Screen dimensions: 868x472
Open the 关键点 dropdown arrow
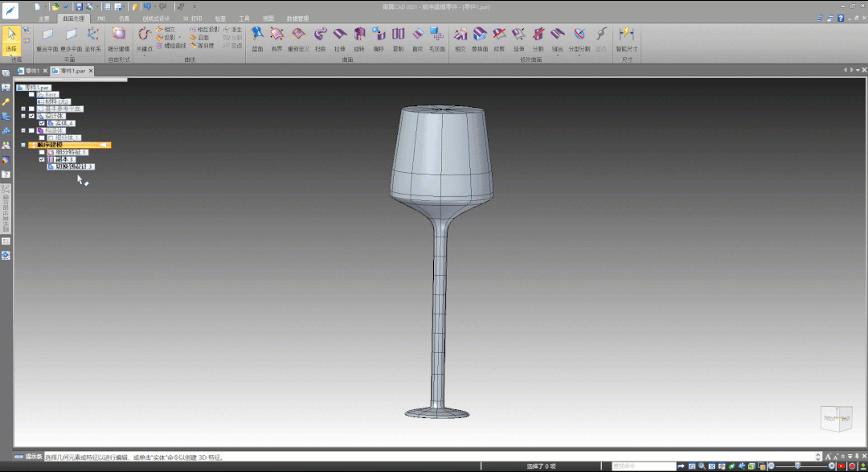(x=144, y=55)
